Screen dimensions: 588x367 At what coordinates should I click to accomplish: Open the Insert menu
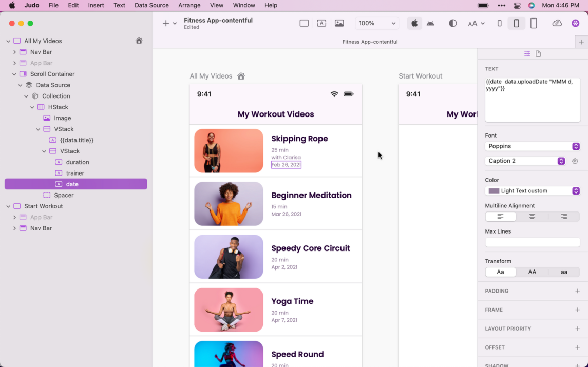pos(96,5)
